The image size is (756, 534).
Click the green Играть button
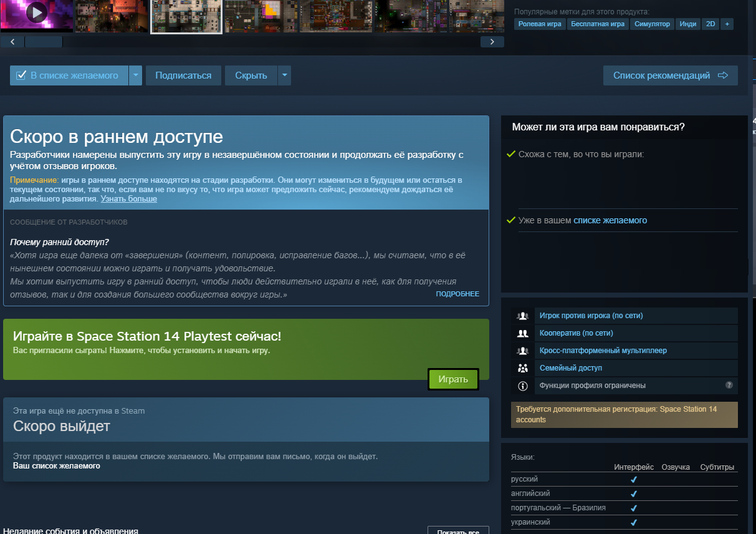click(453, 379)
